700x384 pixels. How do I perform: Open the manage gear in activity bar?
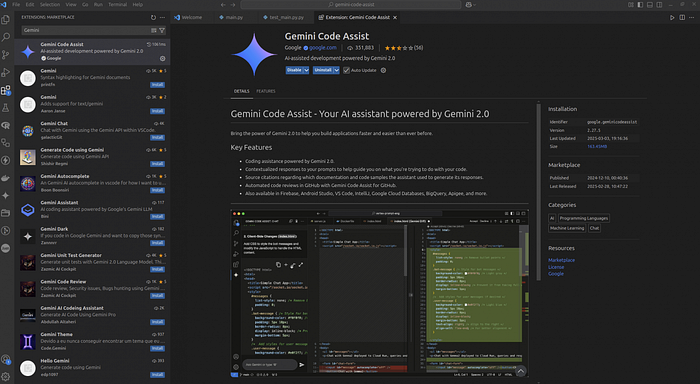(x=6, y=376)
